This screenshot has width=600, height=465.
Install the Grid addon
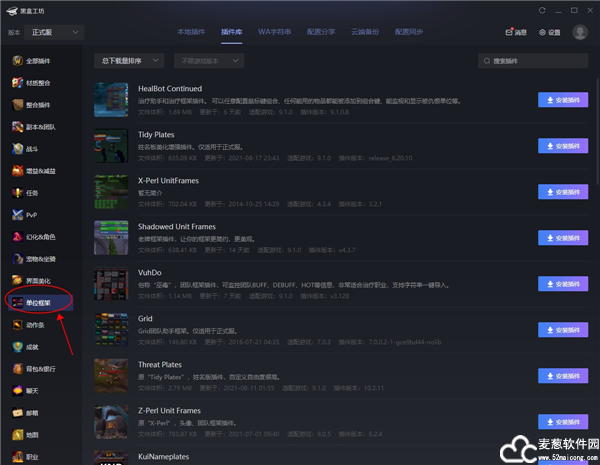coord(563,330)
